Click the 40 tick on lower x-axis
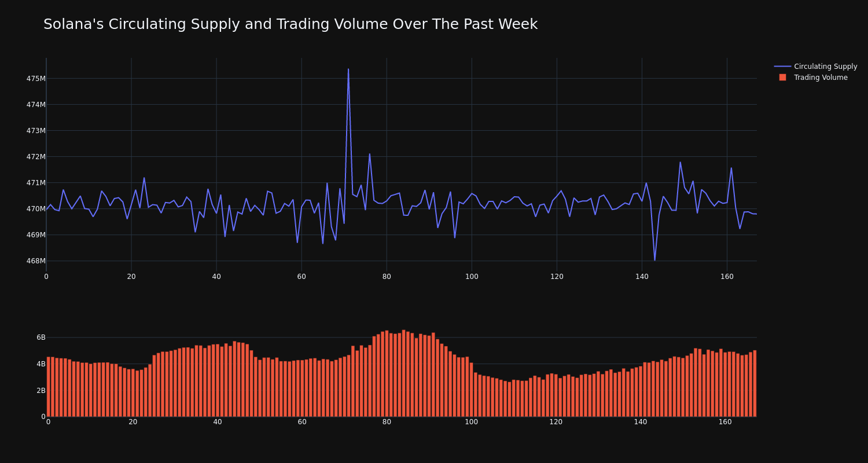Viewport: 868px width, 463px height. tap(218, 422)
